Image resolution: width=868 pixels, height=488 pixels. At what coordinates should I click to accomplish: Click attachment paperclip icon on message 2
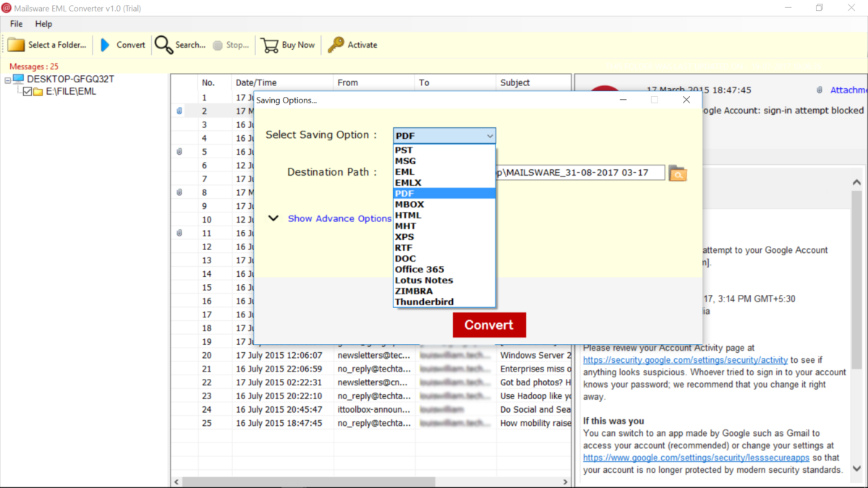pyautogui.click(x=179, y=111)
